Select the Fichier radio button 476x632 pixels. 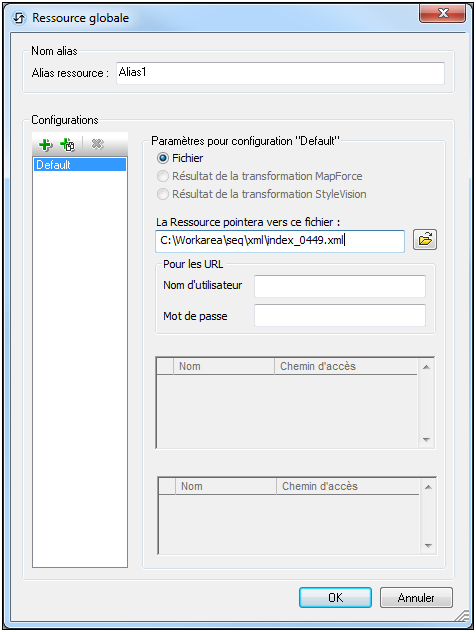[163, 158]
